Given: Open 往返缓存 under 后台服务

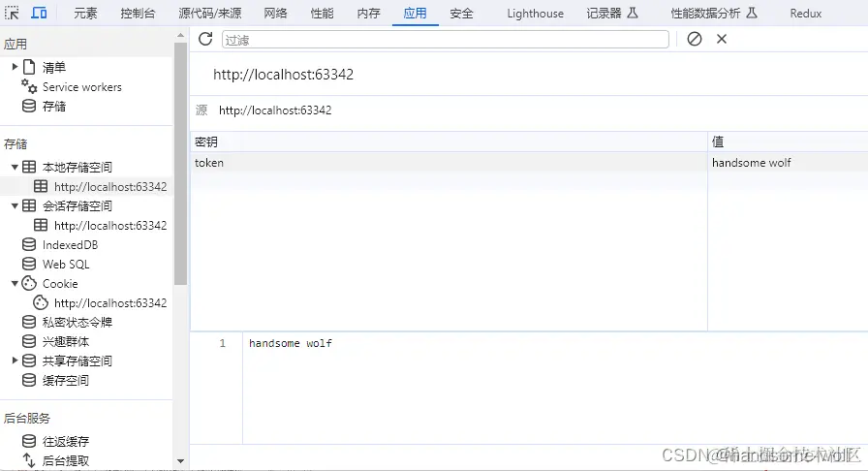Looking at the screenshot, I should pos(65,442).
